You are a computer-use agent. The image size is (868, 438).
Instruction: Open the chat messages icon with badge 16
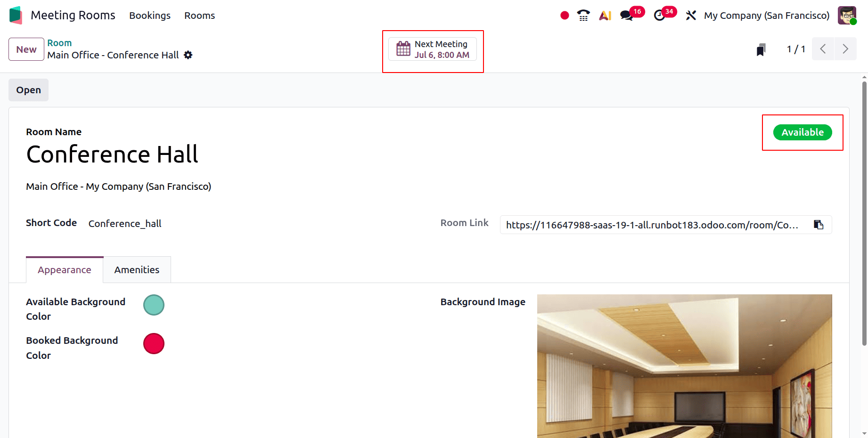[x=627, y=16]
